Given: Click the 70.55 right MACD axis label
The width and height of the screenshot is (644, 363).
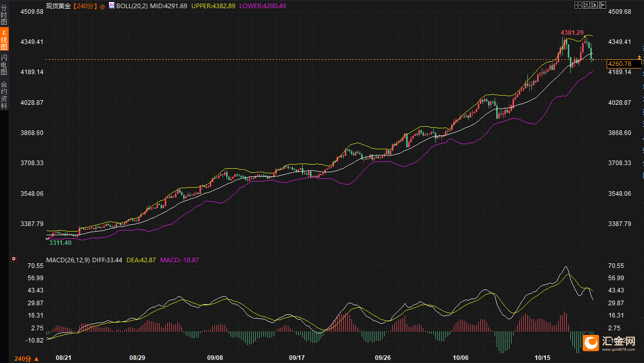Looking at the screenshot, I should 616,266.
